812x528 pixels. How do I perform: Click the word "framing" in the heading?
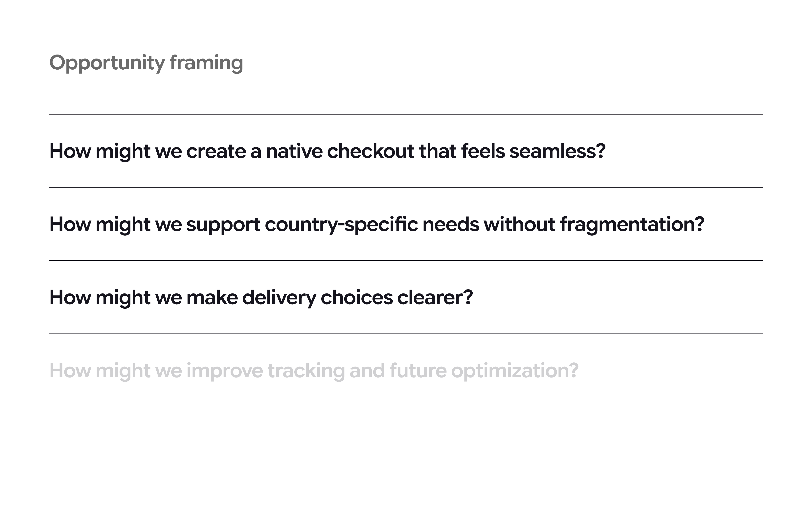coord(206,63)
